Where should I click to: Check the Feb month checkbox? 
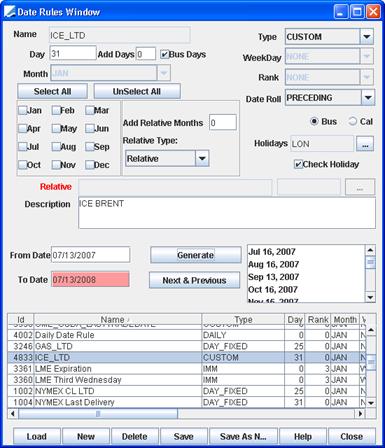tap(56, 110)
